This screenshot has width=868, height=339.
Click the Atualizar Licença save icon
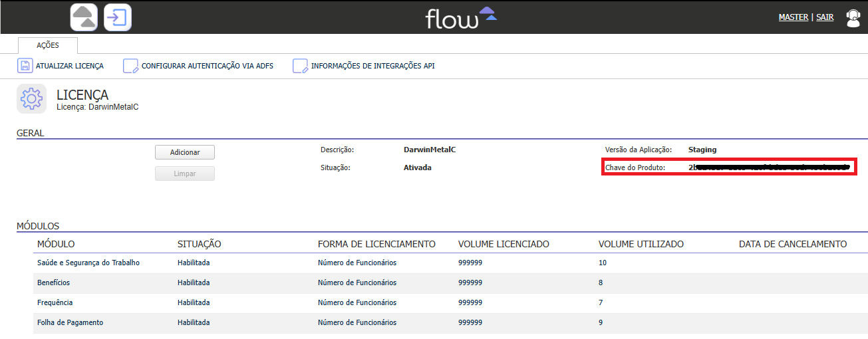click(25, 66)
